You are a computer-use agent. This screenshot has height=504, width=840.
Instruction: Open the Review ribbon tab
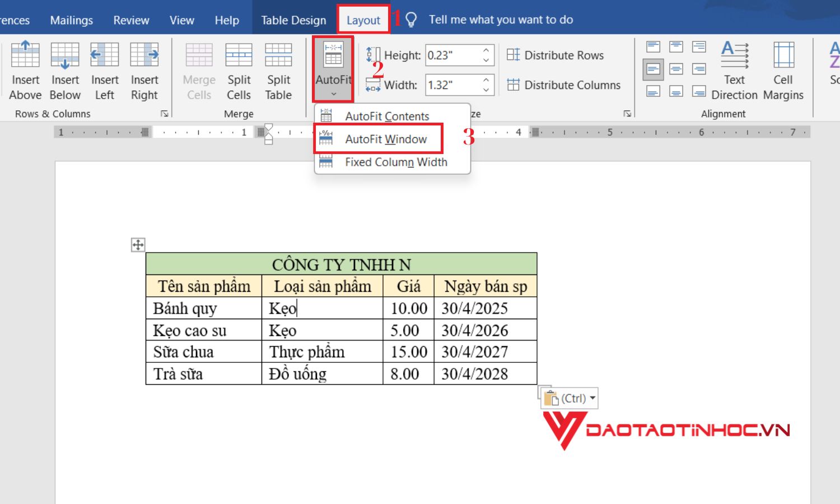[x=130, y=19]
